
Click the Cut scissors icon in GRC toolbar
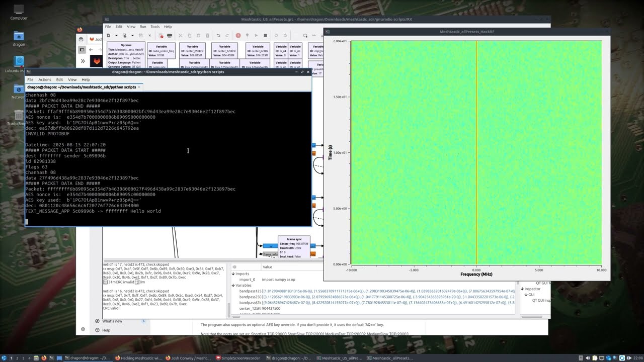click(x=181, y=36)
